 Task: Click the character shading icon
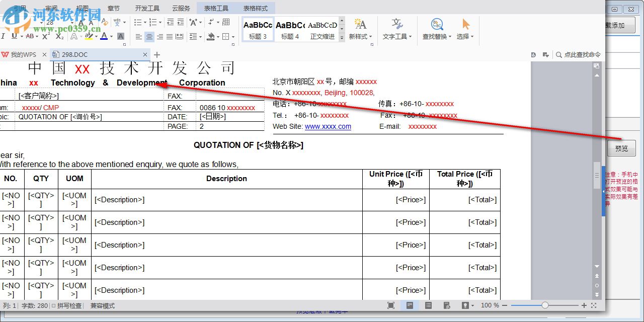[x=121, y=36]
